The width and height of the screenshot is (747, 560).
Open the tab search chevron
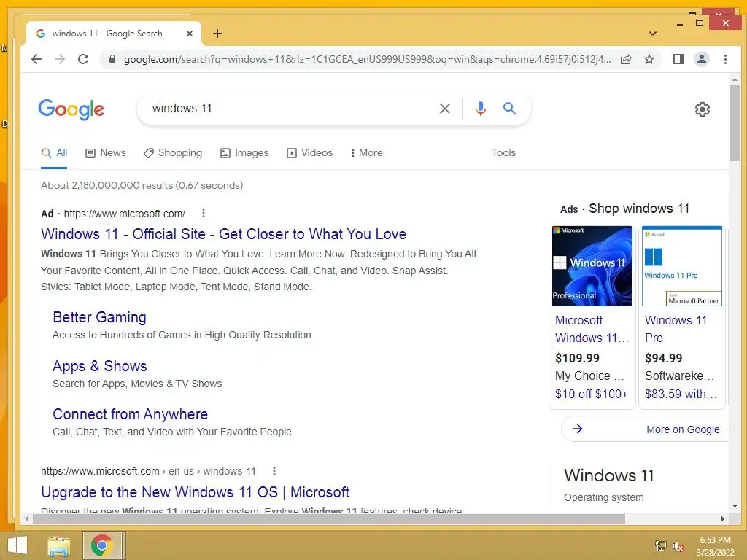tap(653, 34)
